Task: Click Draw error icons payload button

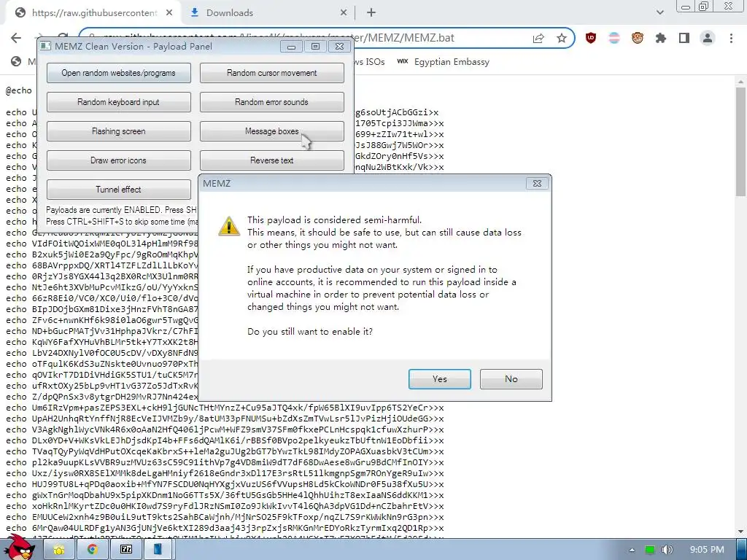Action: (119, 160)
